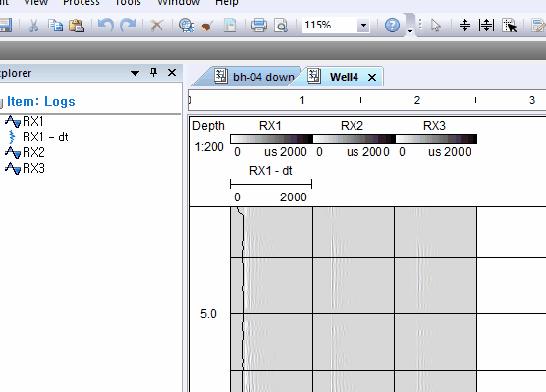546x392 pixels.
Task: Click the RX2 column grayscale color bar
Action: point(355,140)
